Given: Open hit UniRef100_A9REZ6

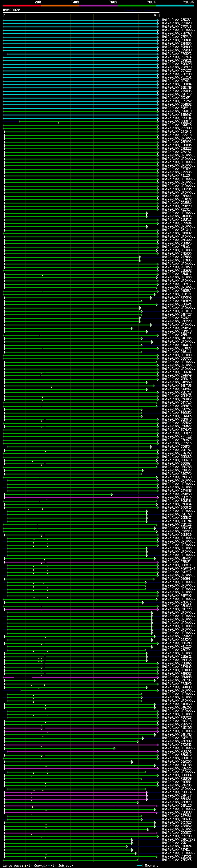Looking at the screenshot, I should coord(177,125).
